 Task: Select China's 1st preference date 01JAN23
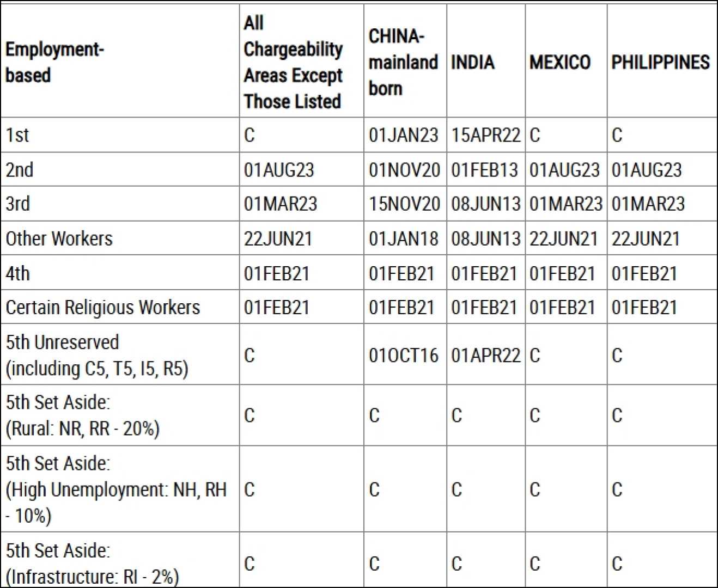click(x=403, y=135)
